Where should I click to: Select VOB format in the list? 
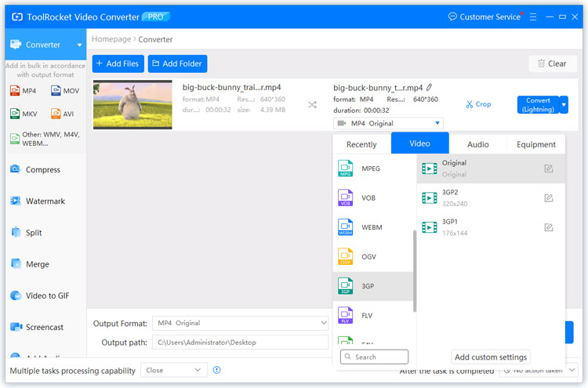pyautogui.click(x=372, y=198)
